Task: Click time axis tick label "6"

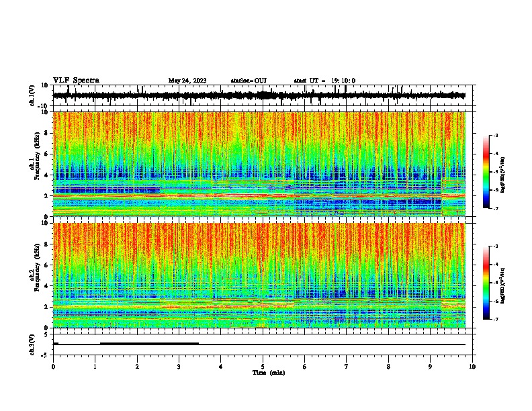Action: 305,367
